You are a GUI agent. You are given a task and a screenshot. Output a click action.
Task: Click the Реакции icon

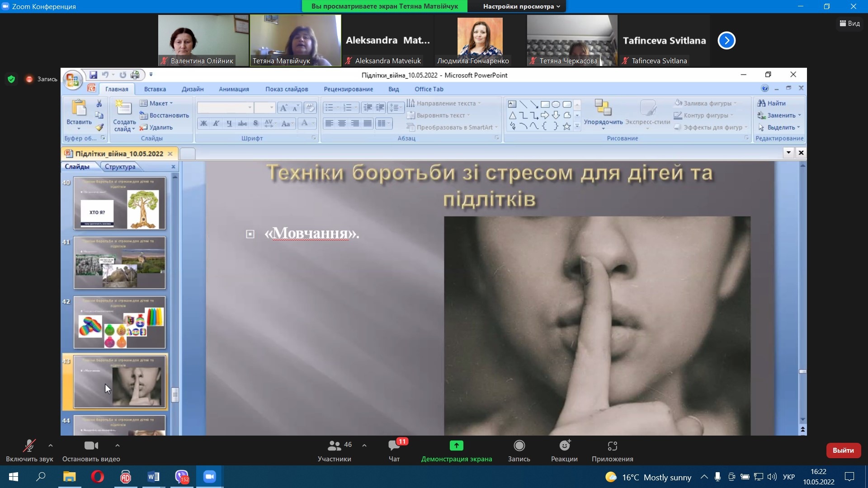(564, 446)
